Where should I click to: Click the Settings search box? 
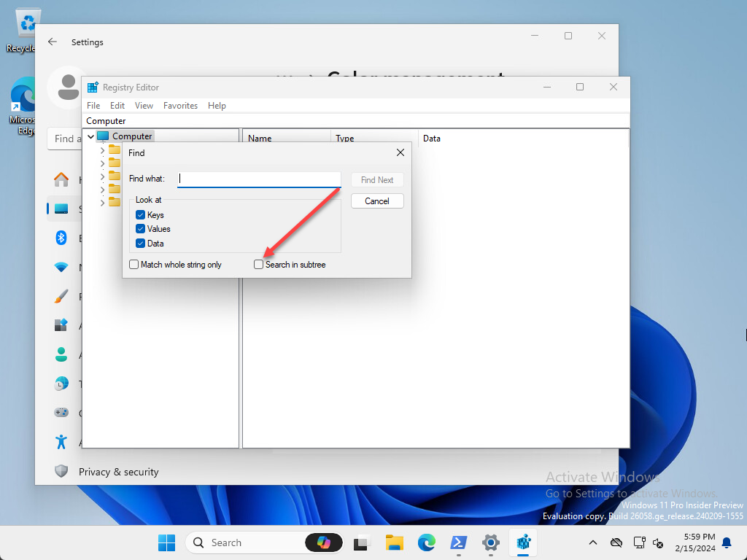tap(64, 139)
